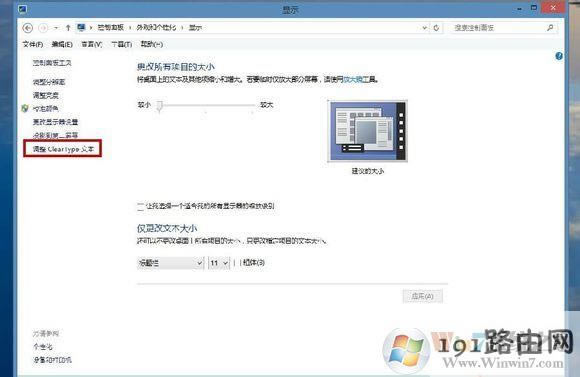This screenshot has width=580, height=377.
Task: Go back using the Back arrow button
Action: coord(28,28)
